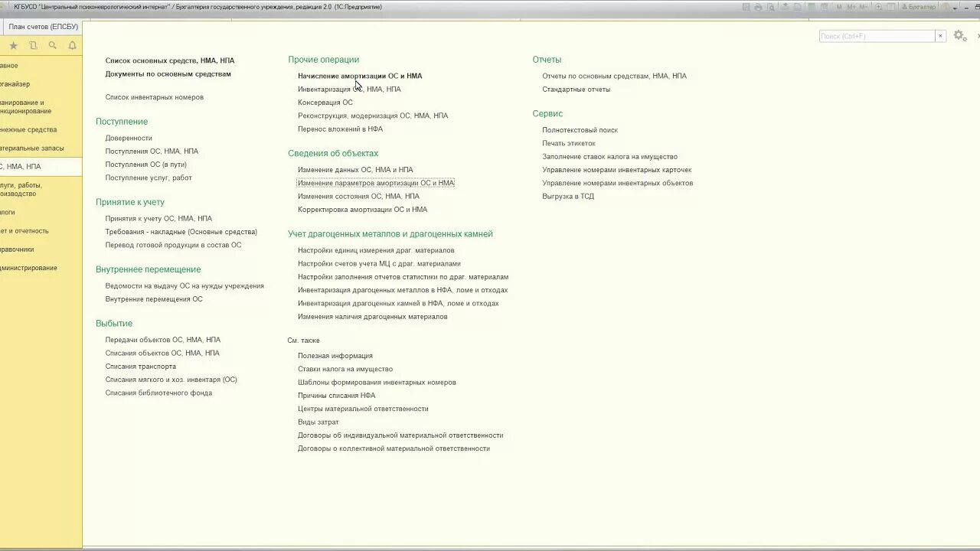
Task: Open Изменения наличия драгоценных материалов
Action: pyautogui.click(x=373, y=317)
